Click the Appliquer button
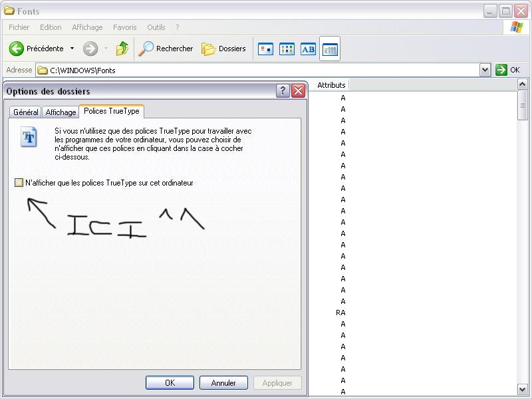The width and height of the screenshot is (532, 399). [x=277, y=383]
